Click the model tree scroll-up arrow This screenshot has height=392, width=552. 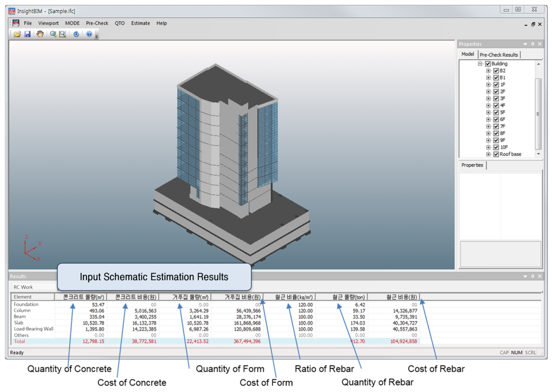[538, 64]
